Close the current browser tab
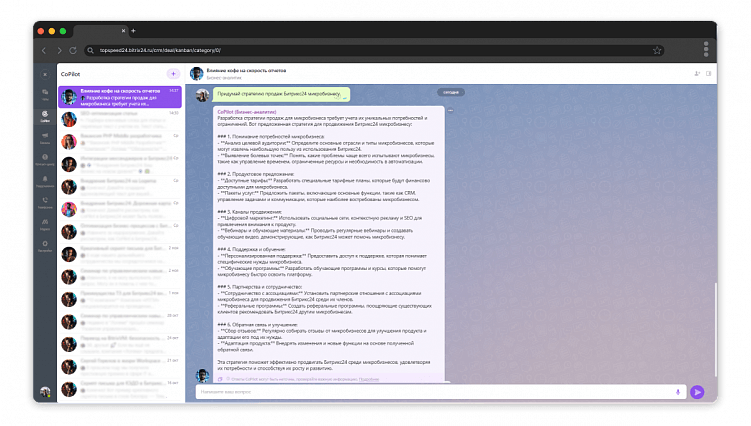 point(123,31)
